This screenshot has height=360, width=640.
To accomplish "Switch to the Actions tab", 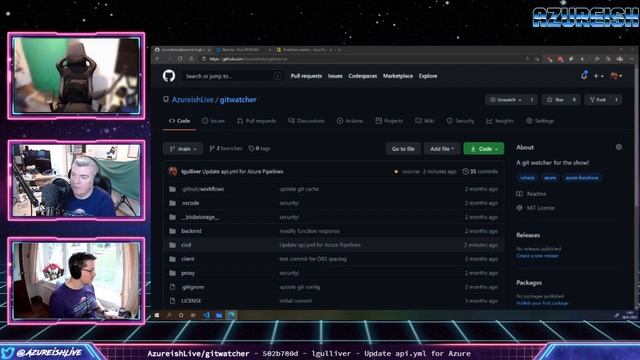I will 350,121.
